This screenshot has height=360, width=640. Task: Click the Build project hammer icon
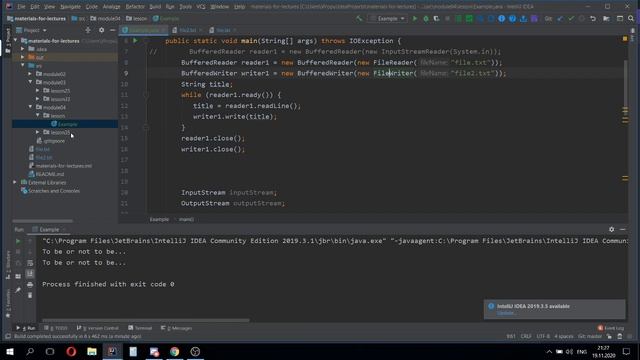[359, 18]
